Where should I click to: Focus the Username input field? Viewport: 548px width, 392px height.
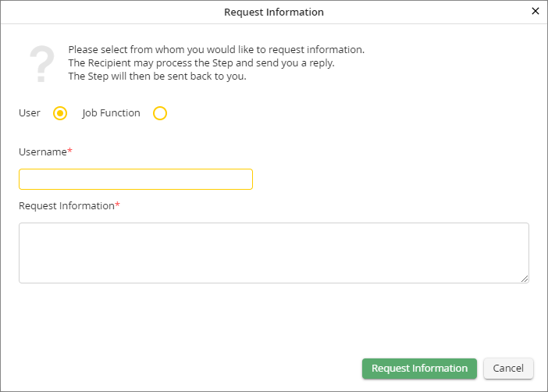coord(136,179)
